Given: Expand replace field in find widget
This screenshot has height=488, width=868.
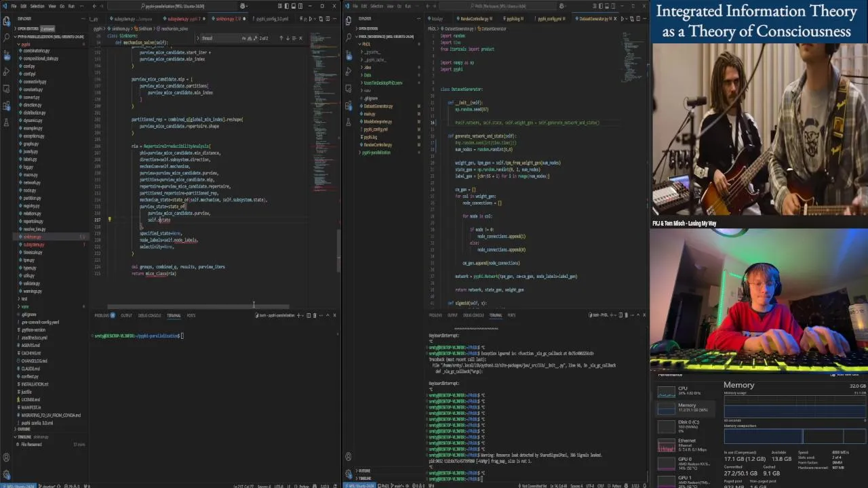Looking at the screenshot, I should (197, 38).
